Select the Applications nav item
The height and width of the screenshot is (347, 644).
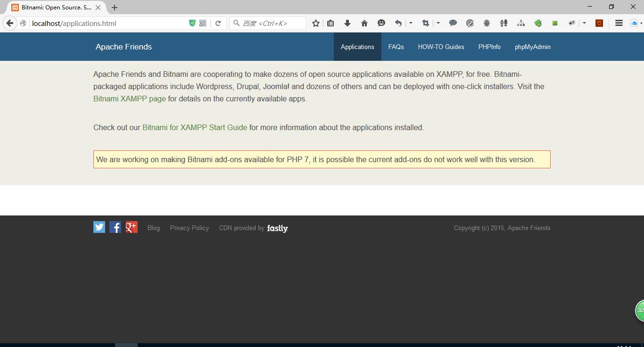click(x=357, y=47)
